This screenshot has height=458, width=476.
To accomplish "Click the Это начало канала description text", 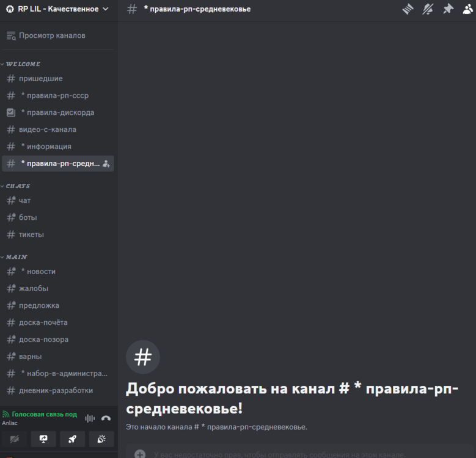I will pyautogui.click(x=216, y=427).
